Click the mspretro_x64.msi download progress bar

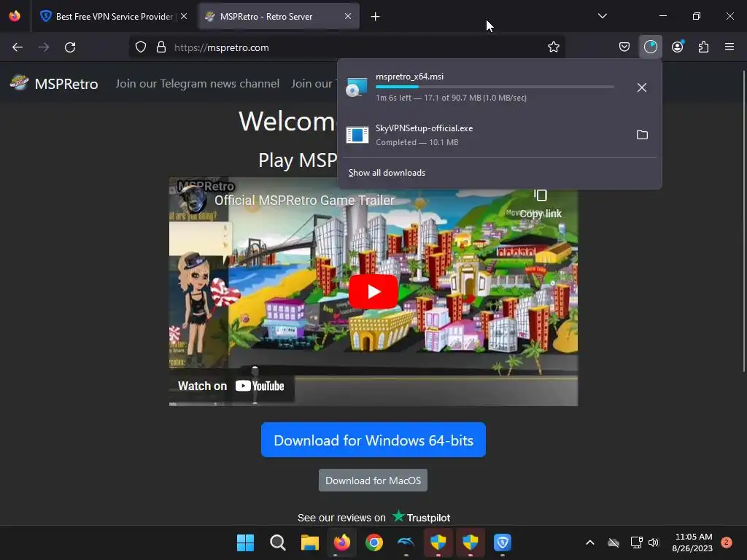tap(495, 87)
